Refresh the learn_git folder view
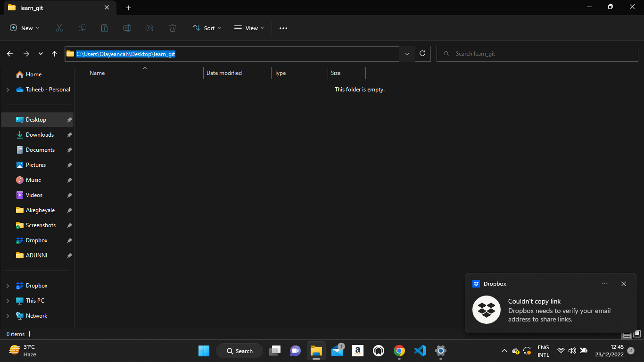The height and width of the screenshot is (362, 644). [422, 54]
